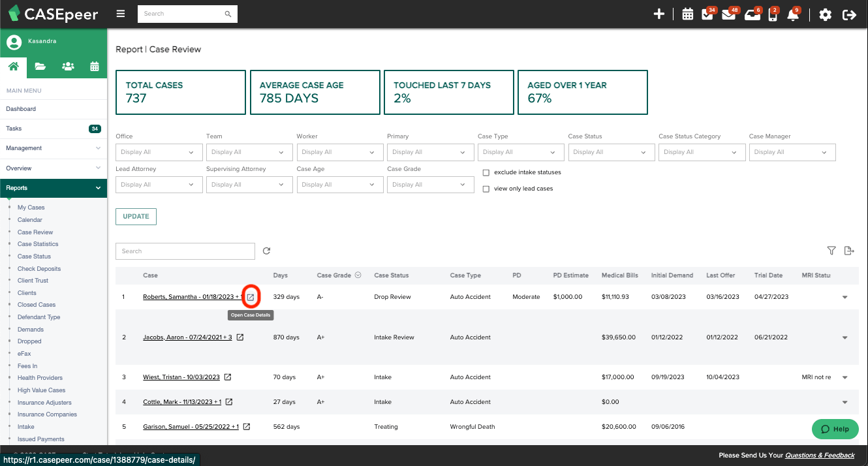Open the calendar icon in top bar
868x466 pixels.
tap(687, 14)
